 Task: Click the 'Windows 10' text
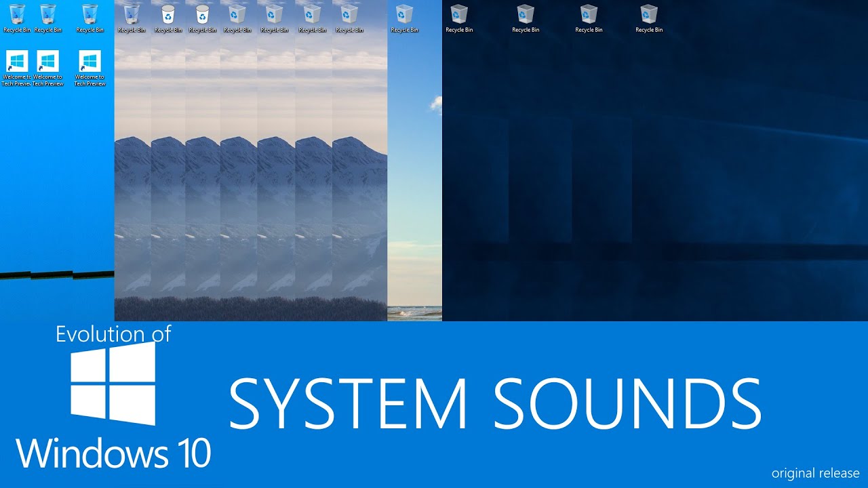point(113,453)
